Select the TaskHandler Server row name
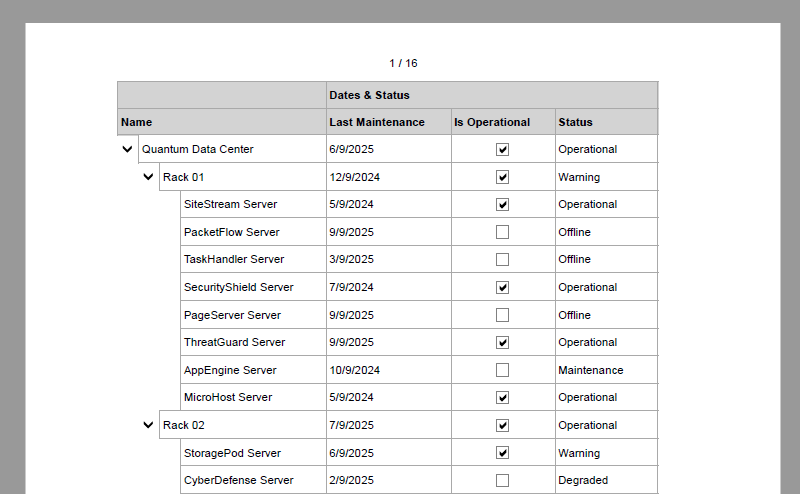The width and height of the screenshot is (800, 494). point(253,259)
